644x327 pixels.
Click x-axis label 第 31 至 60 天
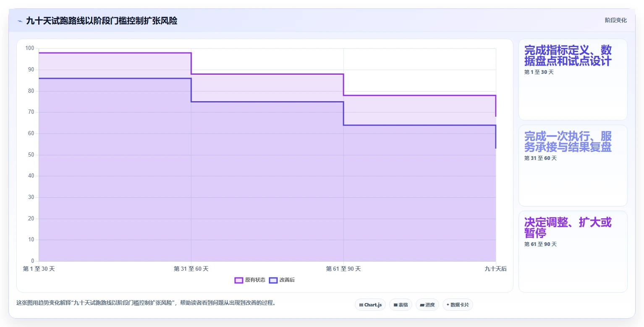(x=191, y=269)
